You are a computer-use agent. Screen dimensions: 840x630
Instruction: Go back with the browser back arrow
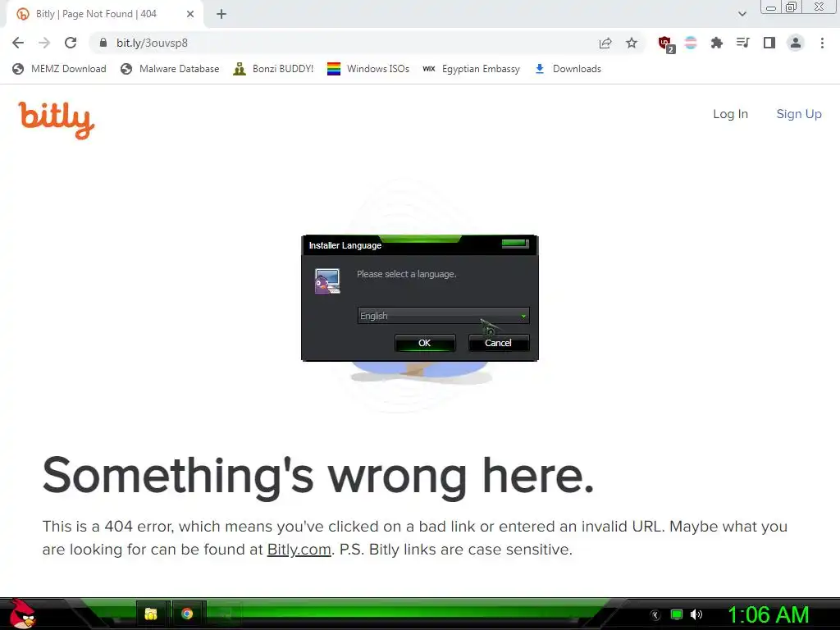[18, 43]
